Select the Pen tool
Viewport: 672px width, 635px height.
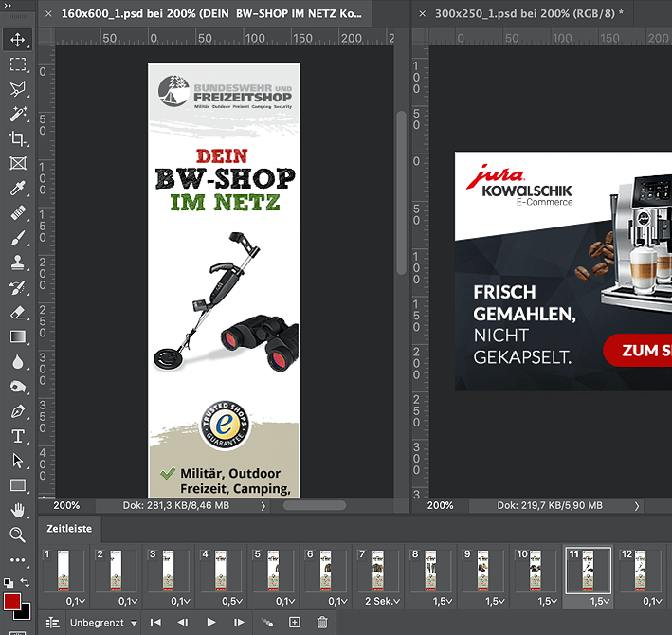click(x=18, y=411)
